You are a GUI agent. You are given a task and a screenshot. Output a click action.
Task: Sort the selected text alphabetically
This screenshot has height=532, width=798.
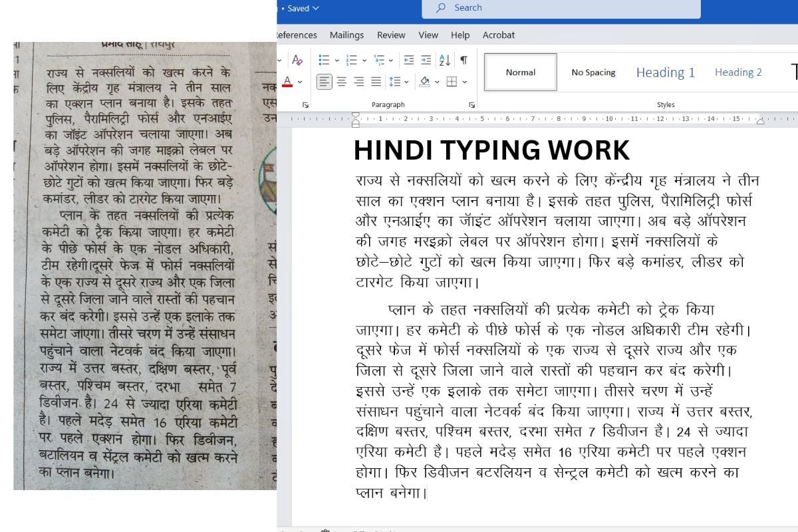445,60
